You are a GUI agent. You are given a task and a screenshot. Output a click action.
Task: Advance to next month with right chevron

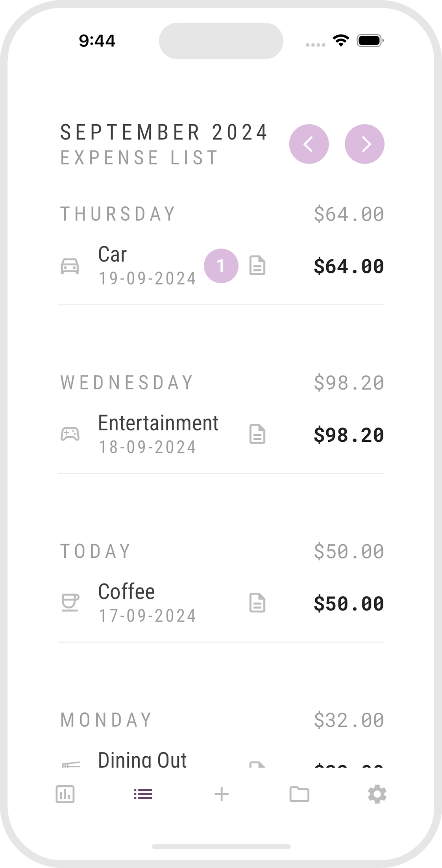click(x=364, y=144)
